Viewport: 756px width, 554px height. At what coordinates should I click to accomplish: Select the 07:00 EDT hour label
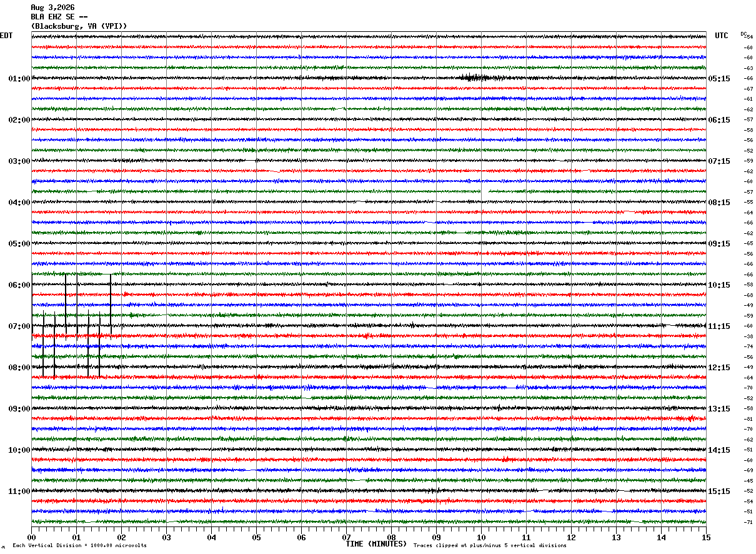click(x=19, y=326)
